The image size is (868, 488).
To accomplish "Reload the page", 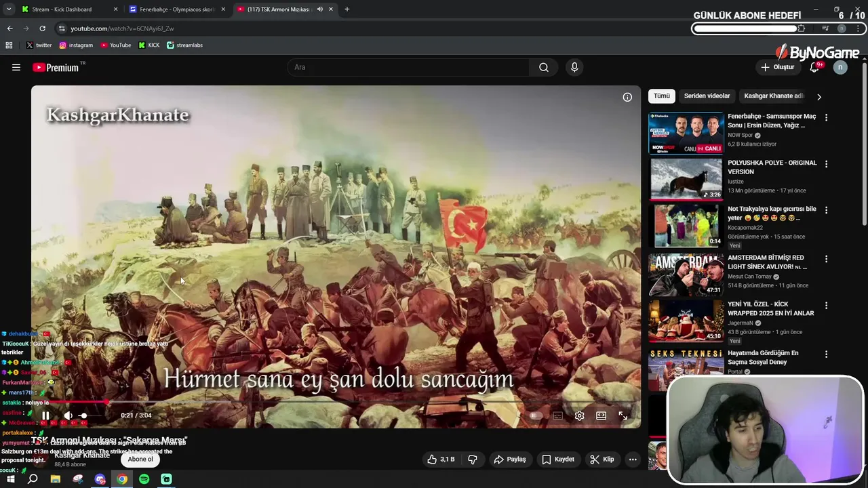I will click(x=42, y=28).
